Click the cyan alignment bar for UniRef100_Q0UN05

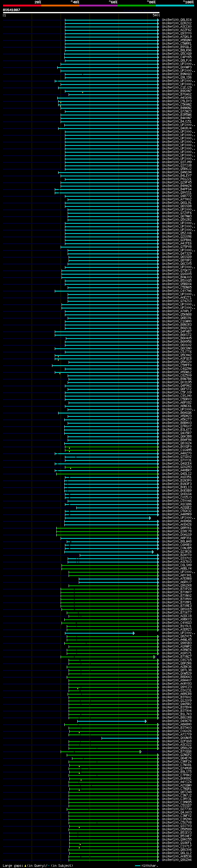tap(130, 738)
